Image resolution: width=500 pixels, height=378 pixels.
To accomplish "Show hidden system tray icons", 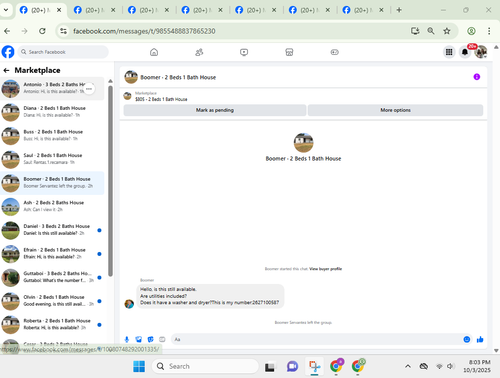I will 407,366.
